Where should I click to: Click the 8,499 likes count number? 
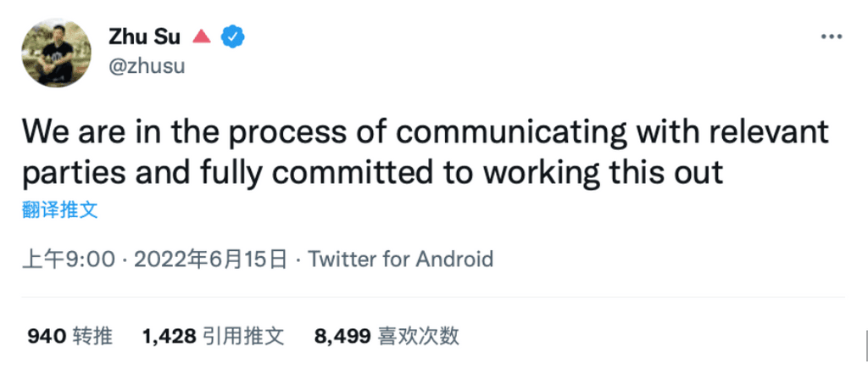point(342,336)
